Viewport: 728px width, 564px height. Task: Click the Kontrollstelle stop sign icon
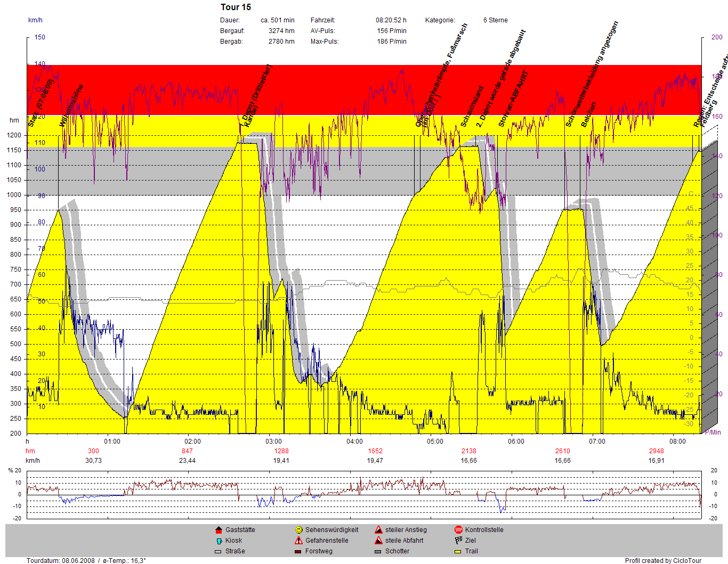(458, 530)
